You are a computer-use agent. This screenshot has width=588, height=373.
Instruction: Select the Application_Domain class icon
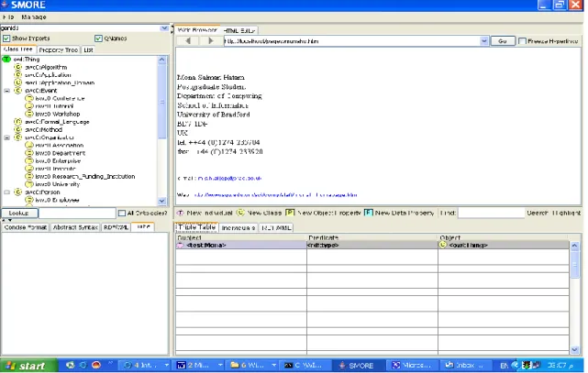tap(18, 82)
